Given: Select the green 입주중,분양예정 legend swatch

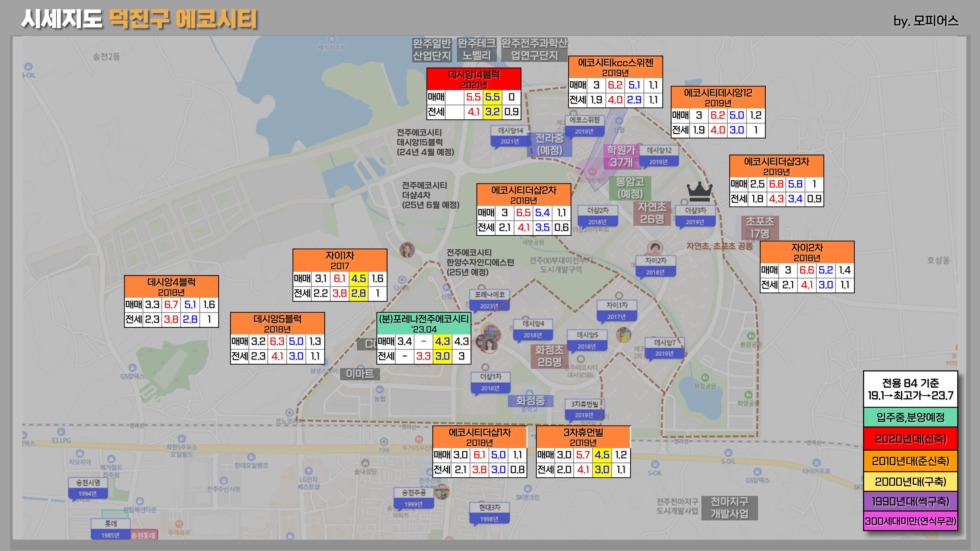Looking at the screenshot, I should 910,418.
